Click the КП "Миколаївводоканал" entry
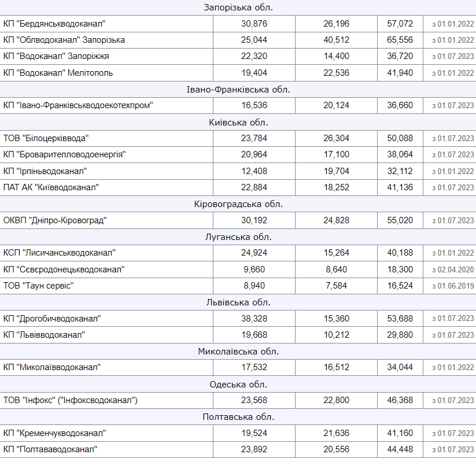The image size is (476, 458). (51, 367)
